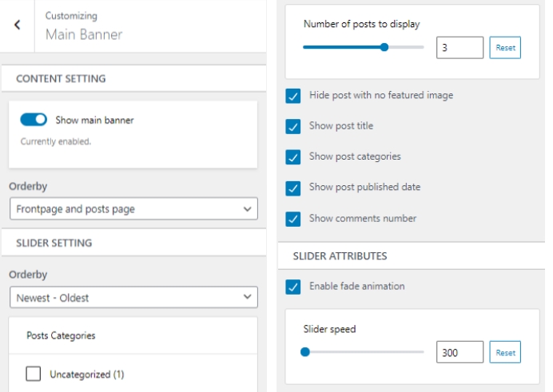Click the number of posts input field

[460, 48]
